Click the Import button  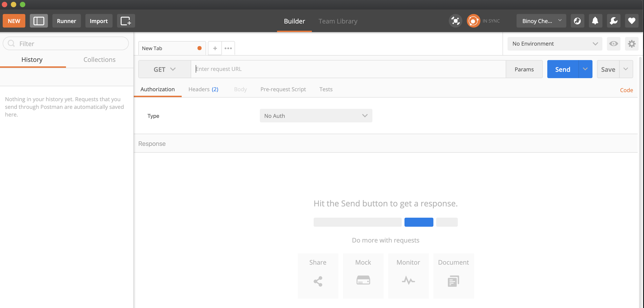(x=99, y=21)
